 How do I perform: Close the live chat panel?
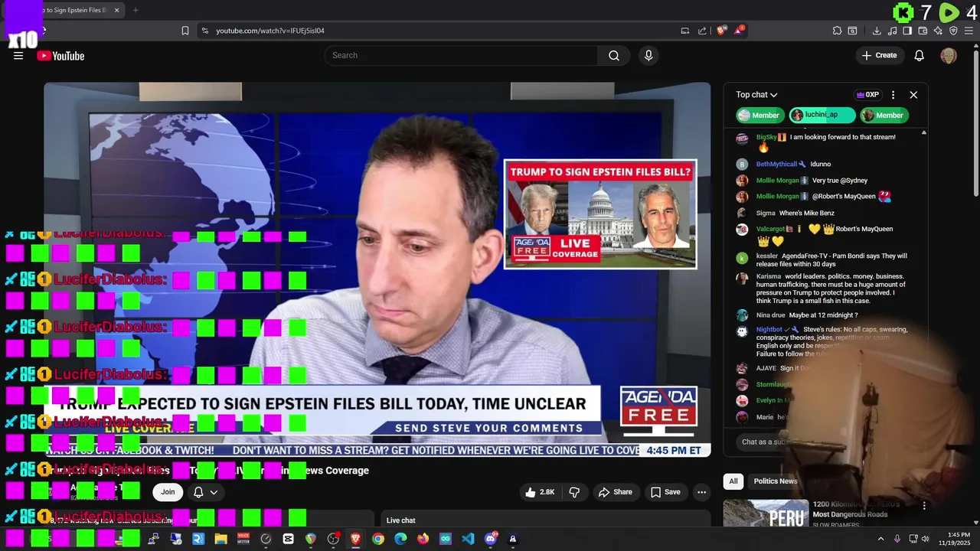coord(913,95)
